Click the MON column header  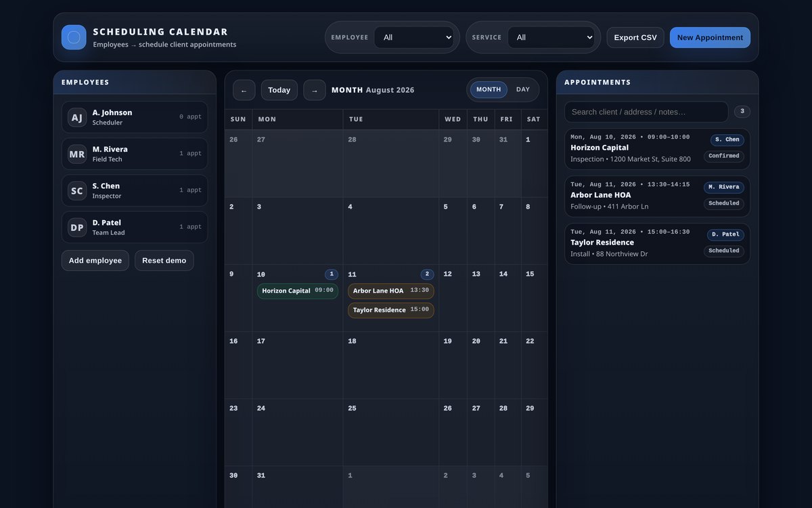tap(298, 119)
